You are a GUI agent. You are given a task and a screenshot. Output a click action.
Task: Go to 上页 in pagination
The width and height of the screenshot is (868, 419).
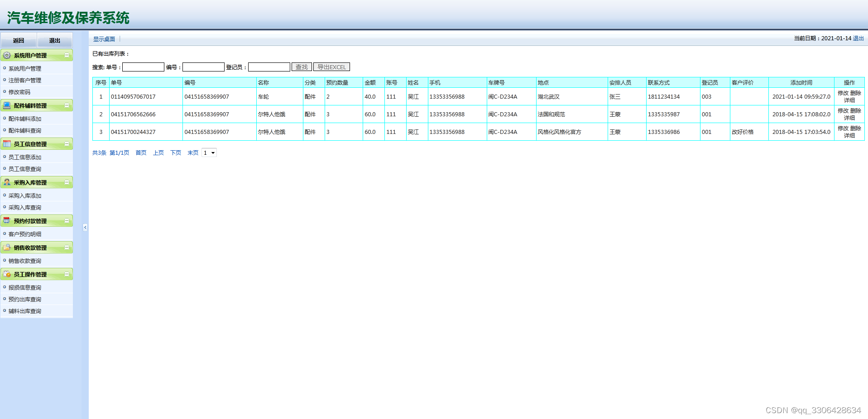[x=158, y=153]
